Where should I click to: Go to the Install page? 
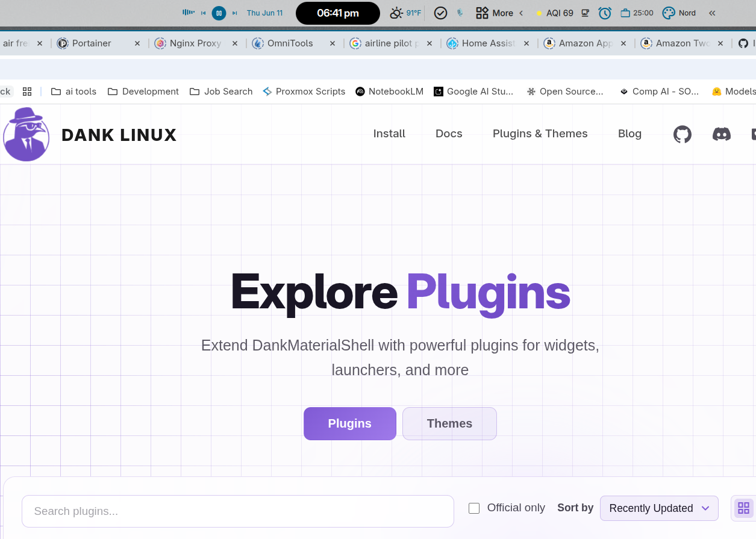(389, 134)
